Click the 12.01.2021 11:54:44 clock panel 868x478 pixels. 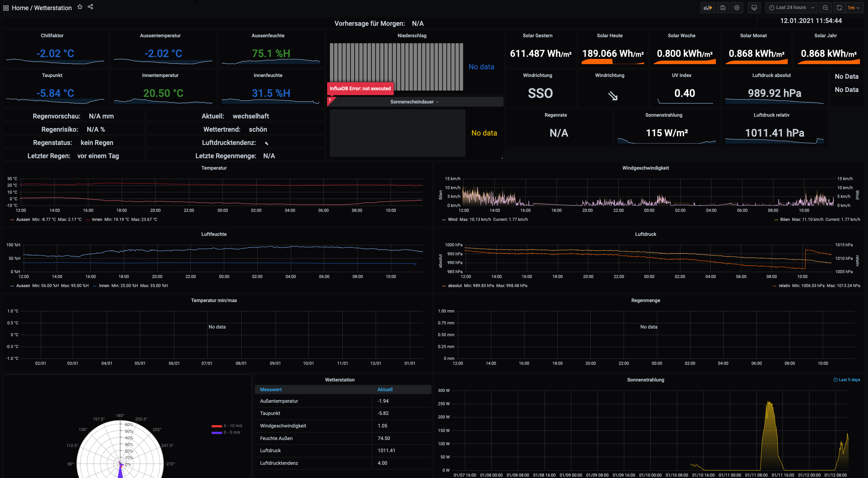point(811,21)
